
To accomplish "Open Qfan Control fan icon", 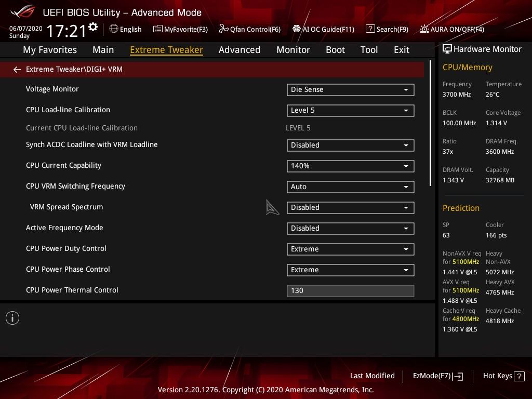I will pyautogui.click(x=223, y=29).
